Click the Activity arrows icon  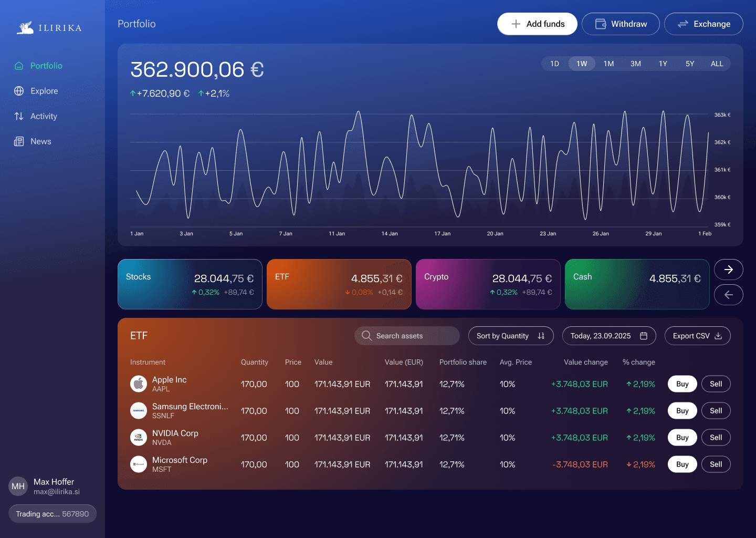click(19, 116)
